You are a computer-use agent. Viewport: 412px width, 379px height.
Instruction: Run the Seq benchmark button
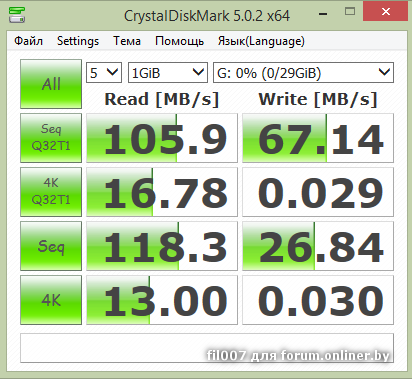pos(51,246)
